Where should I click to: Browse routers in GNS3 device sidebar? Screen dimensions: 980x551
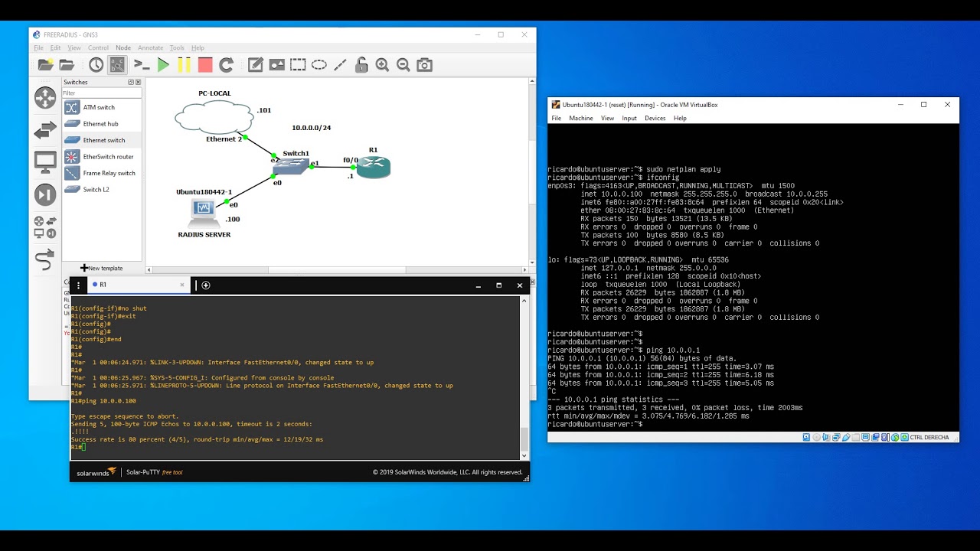45,97
